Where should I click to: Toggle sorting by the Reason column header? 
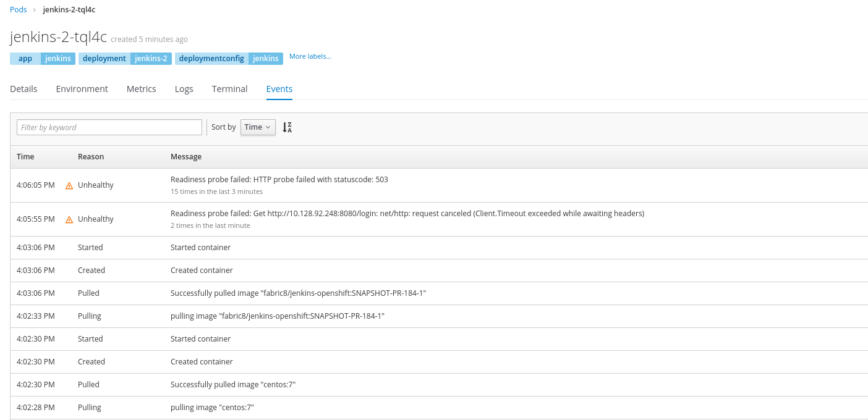tap(91, 156)
